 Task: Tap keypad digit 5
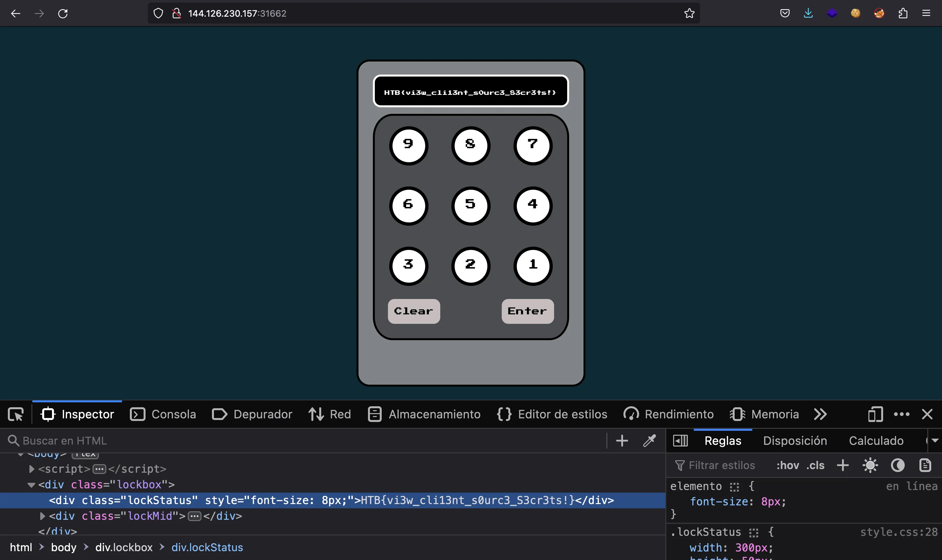click(471, 206)
